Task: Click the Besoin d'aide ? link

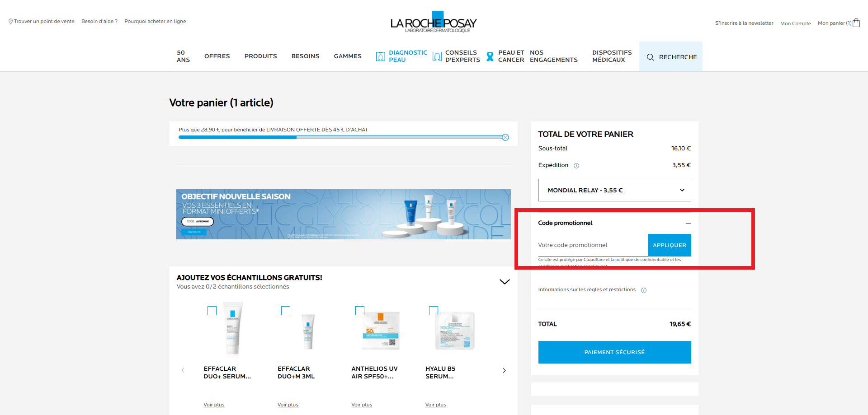Action: [x=99, y=21]
